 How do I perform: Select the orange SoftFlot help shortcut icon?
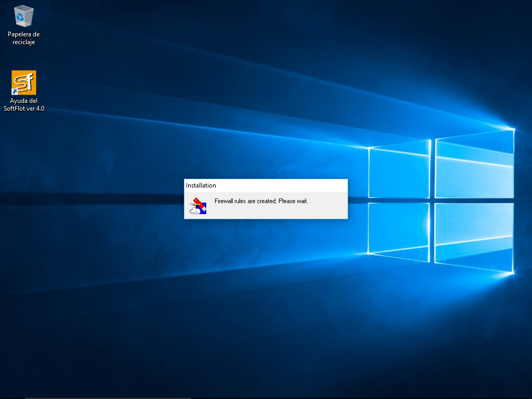click(24, 83)
